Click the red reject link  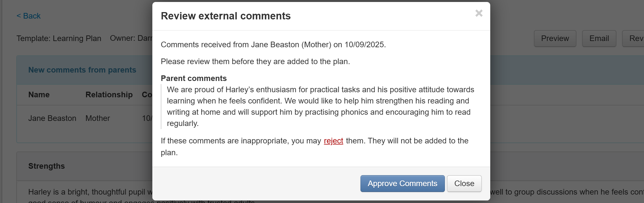point(333,141)
